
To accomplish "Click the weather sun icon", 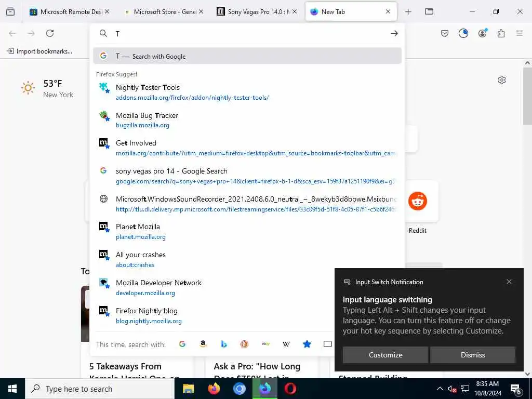I will (x=28, y=88).
